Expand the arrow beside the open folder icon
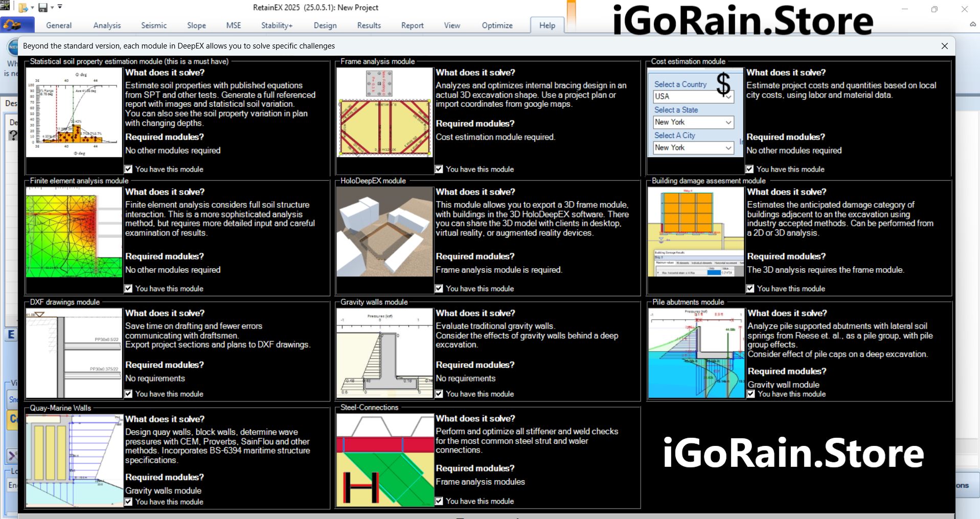980x519 pixels. click(x=32, y=8)
